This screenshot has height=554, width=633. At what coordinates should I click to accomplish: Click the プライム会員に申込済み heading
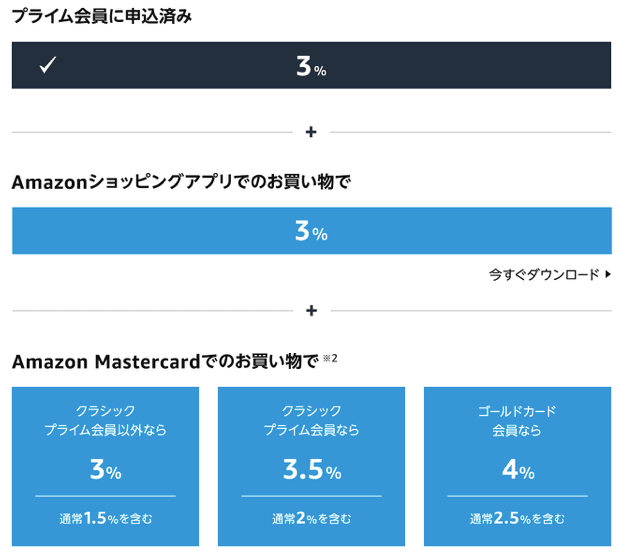pos(102,17)
